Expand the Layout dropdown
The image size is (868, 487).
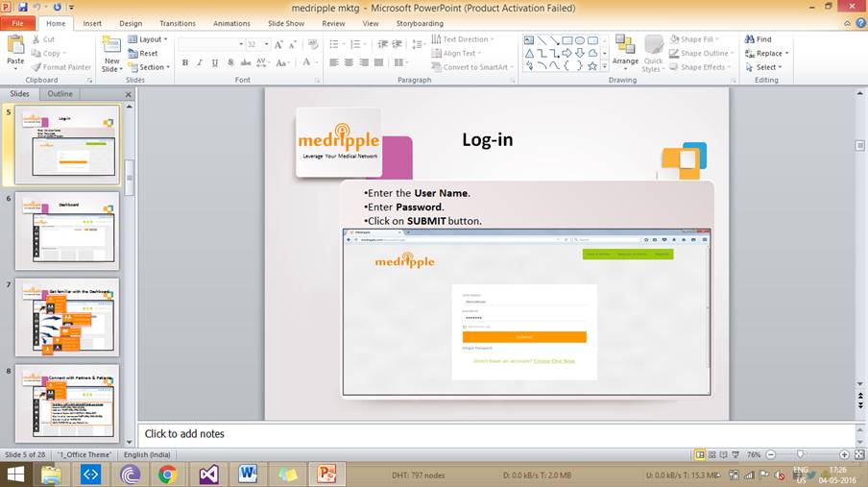pyautogui.click(x=148, y=39)
